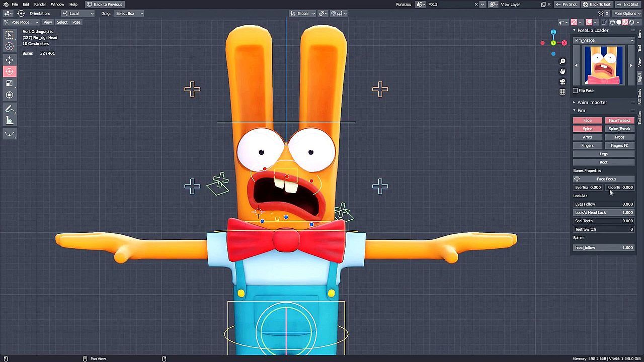644x362 pixels.
Task: Toggle camera view with the camera icon
Action: [x=562, y=81]
